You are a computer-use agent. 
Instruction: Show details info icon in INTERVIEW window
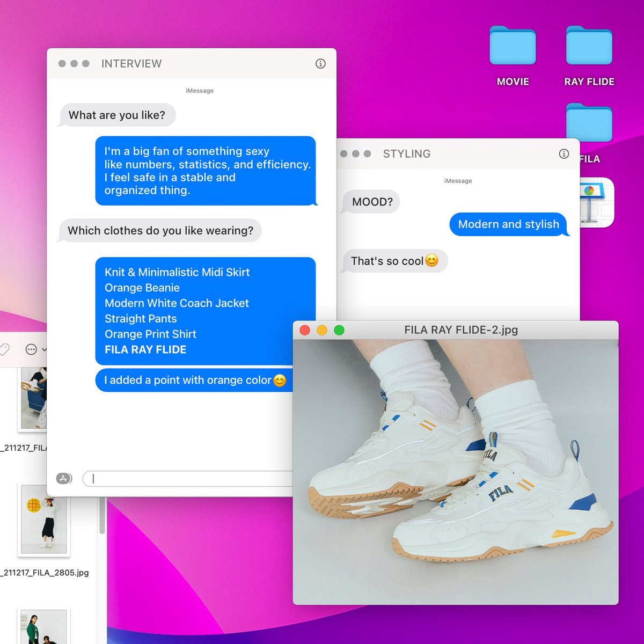[320, 63]
